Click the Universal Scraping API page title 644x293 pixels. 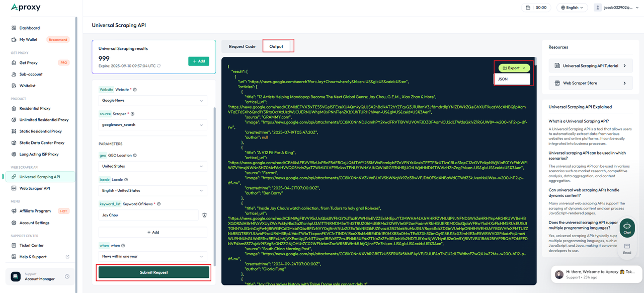pyautogui.click(x=119, y=25)
